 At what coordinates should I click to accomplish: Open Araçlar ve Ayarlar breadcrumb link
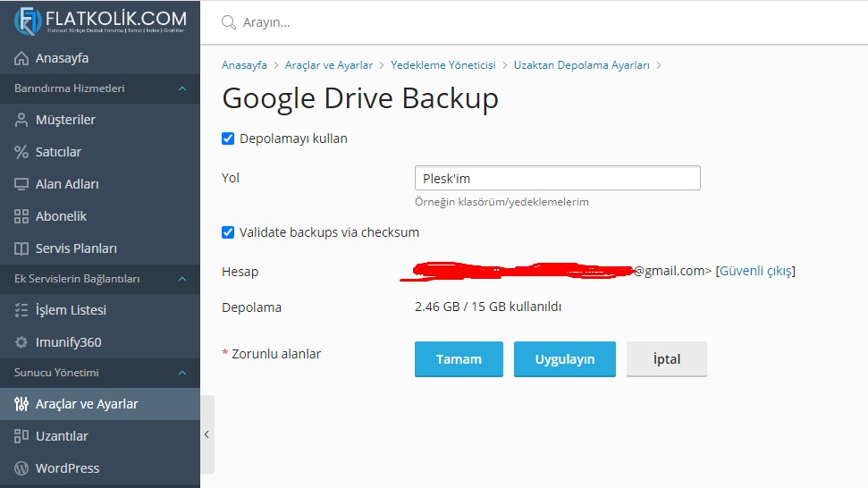[329, 65]
